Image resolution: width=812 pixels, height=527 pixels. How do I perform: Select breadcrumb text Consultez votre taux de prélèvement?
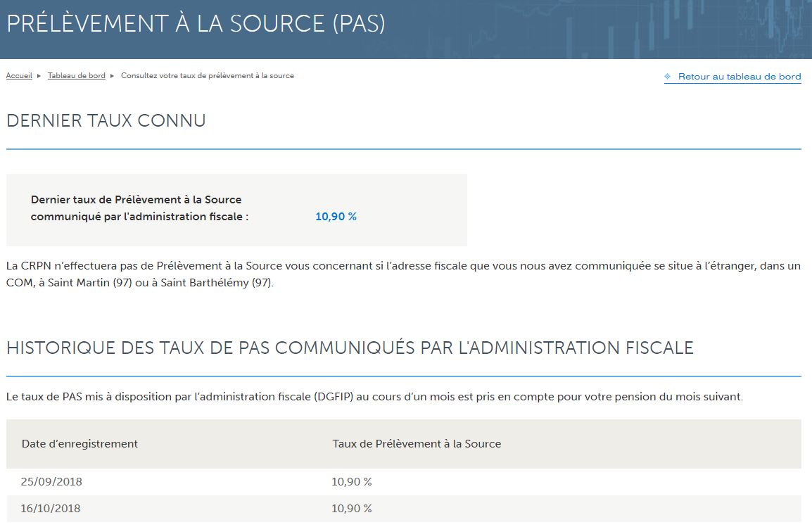(x=208, y=75)
